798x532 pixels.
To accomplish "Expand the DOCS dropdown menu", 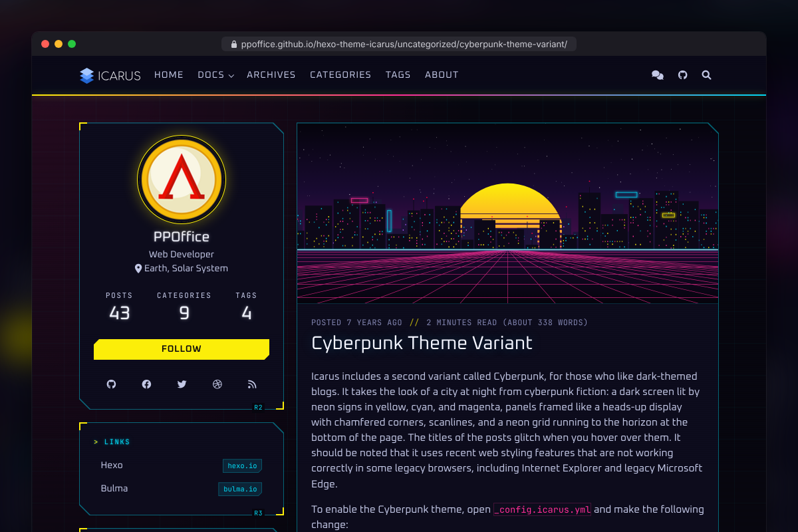I will pyautogui.click(x=215, y=75).
